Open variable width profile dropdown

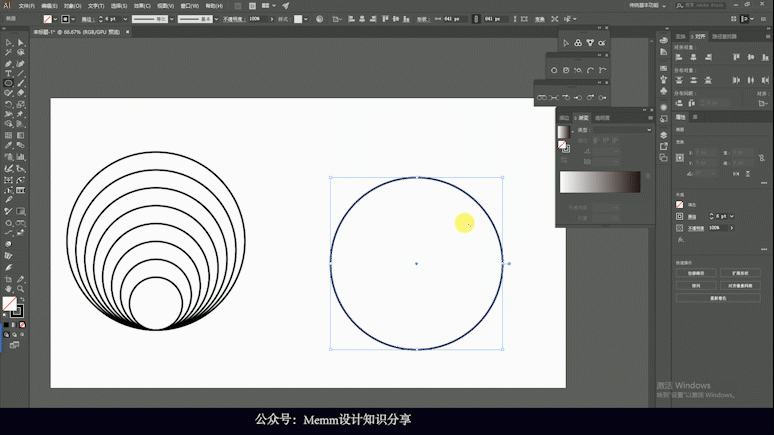[171, 19]
